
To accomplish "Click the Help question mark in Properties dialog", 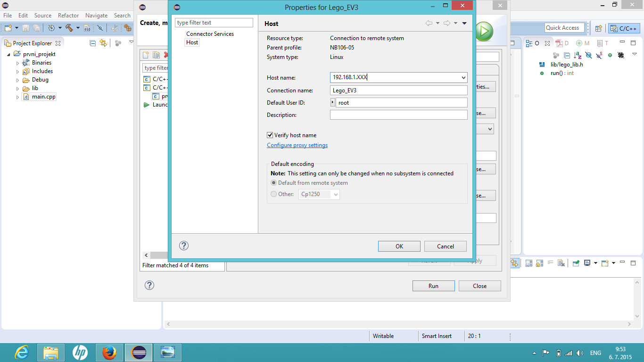I will 184,246.
